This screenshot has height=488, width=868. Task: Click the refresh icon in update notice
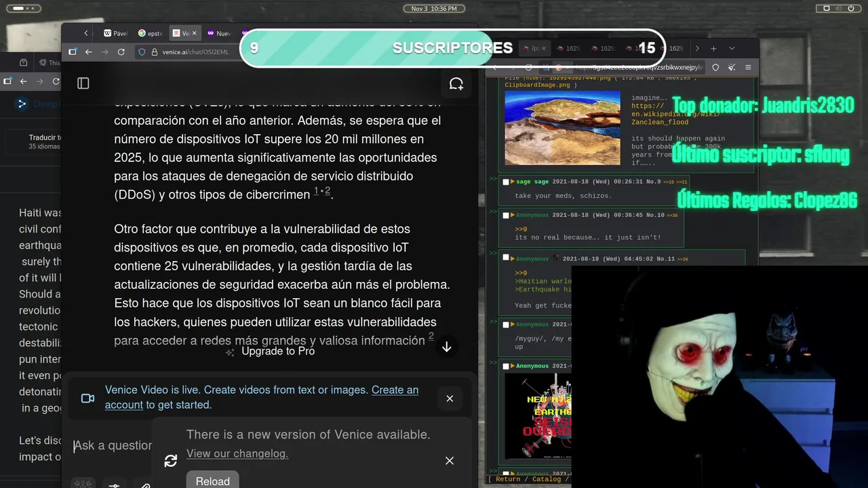(x=171, y=461)
